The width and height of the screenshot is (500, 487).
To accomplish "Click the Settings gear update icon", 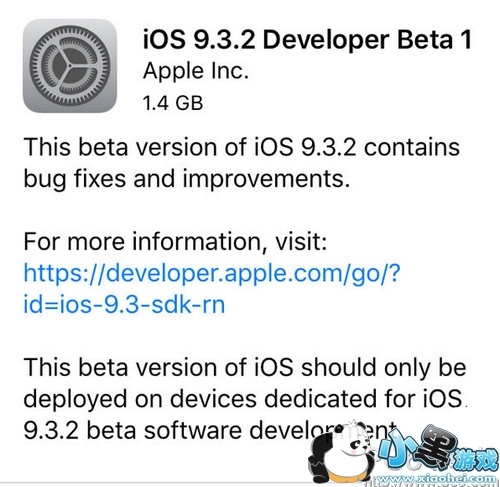I will click(x=70, y=66).
